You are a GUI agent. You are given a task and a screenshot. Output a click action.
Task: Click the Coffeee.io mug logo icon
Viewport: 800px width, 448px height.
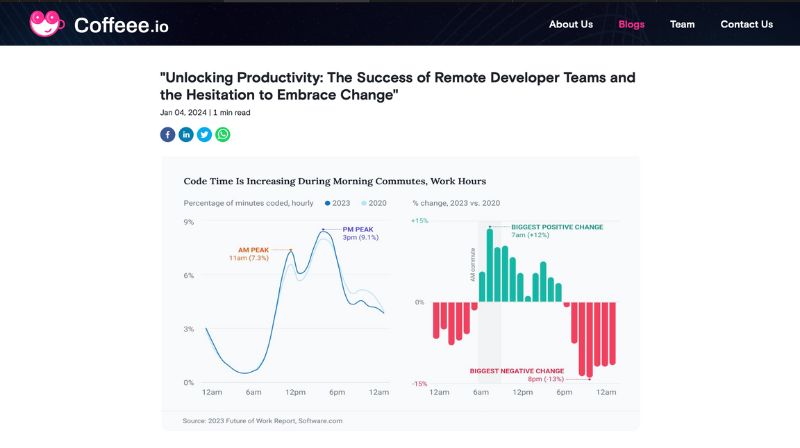click(x=47, y=24)
